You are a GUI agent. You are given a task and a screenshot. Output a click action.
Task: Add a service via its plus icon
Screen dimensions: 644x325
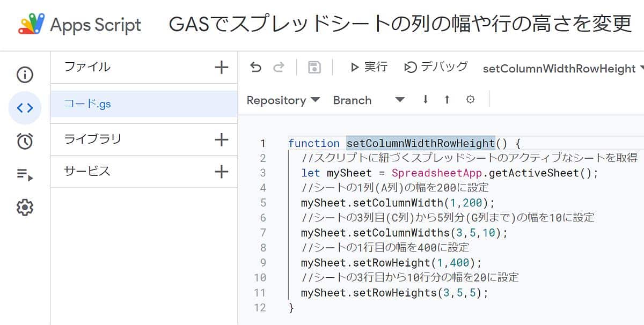pos(221,172)
